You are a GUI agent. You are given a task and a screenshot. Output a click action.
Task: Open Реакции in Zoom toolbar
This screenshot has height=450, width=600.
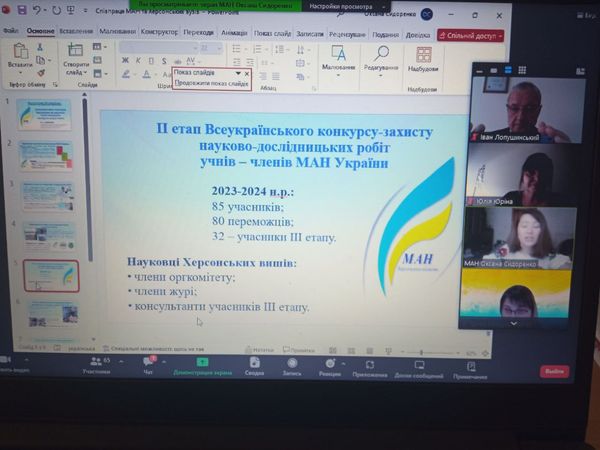(x=330, y=367)
